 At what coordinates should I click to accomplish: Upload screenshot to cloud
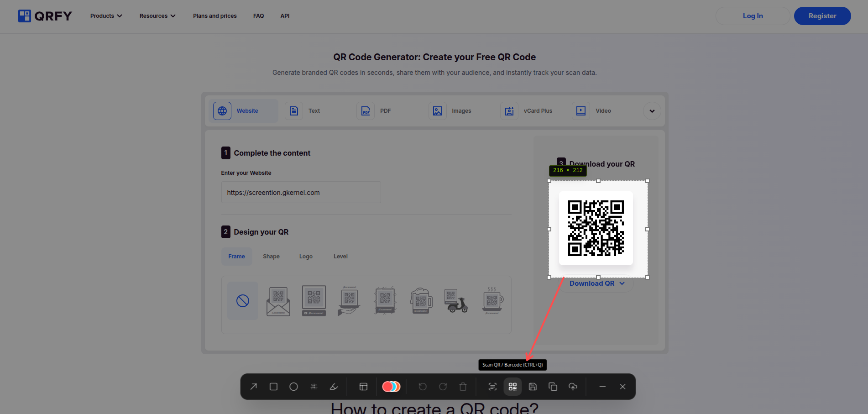[573, 387]
